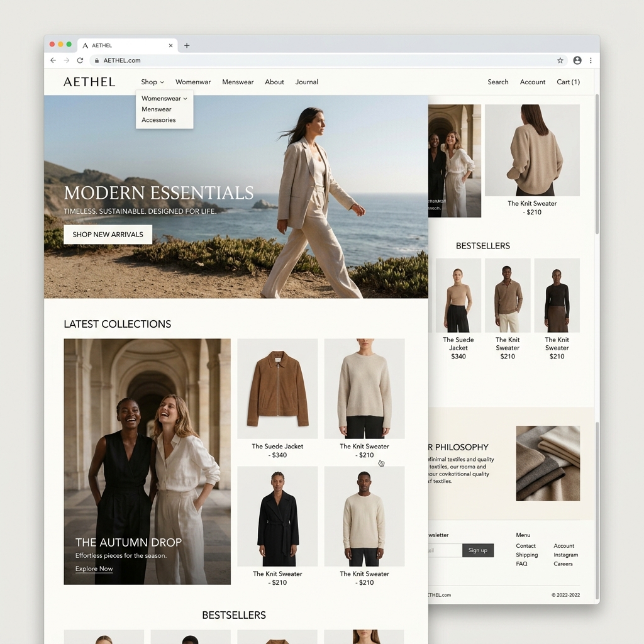Choose Accessories in the Shop submenu

click(158, 120)
